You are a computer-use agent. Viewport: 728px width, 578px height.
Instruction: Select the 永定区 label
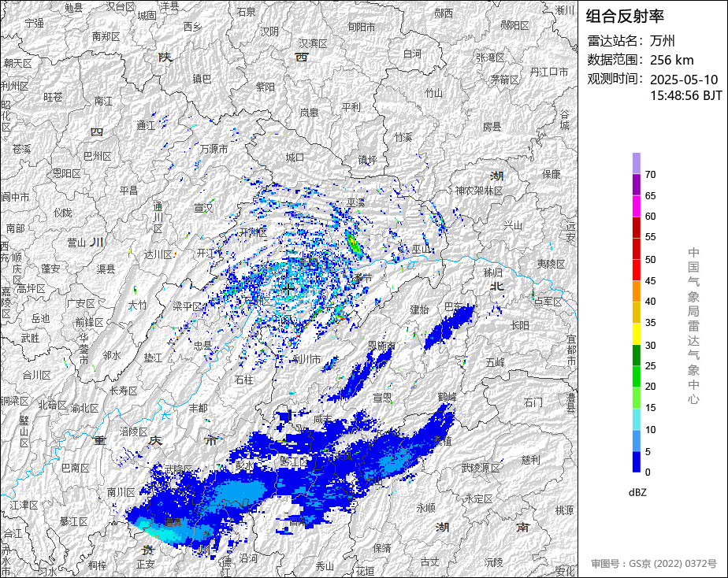coord(479,499)
